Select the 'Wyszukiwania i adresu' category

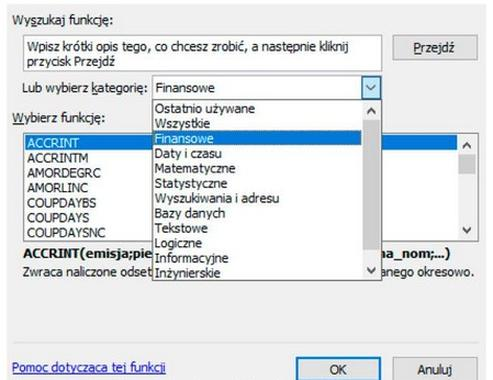pyautogui.click(x=257, y=198)
